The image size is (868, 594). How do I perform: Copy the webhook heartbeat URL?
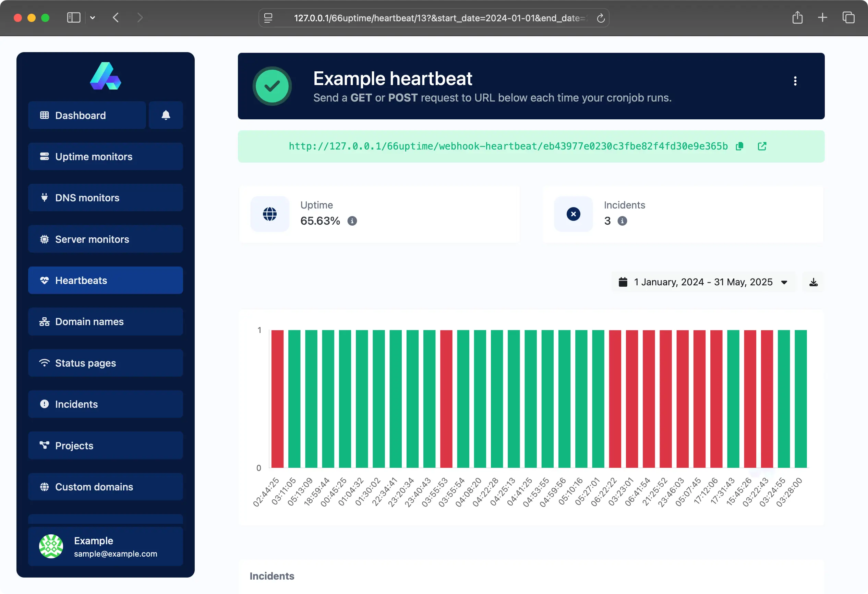click(739, 146)
